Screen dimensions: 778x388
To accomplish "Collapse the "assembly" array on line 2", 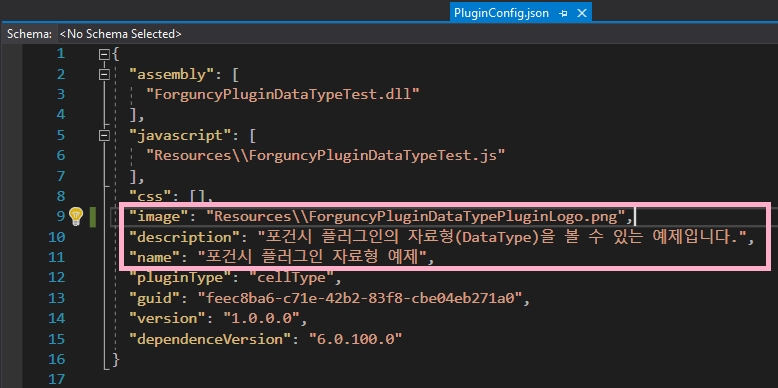I will point(104,74).
